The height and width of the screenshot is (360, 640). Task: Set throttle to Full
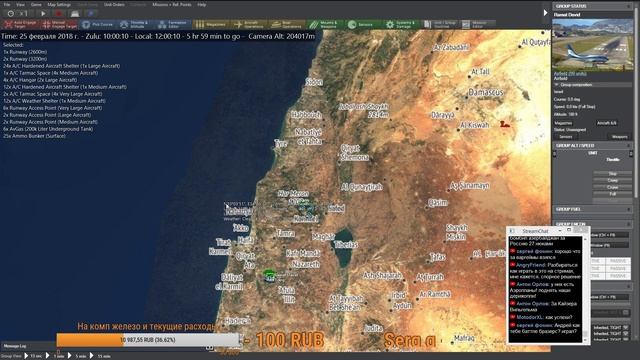point(612,194)
